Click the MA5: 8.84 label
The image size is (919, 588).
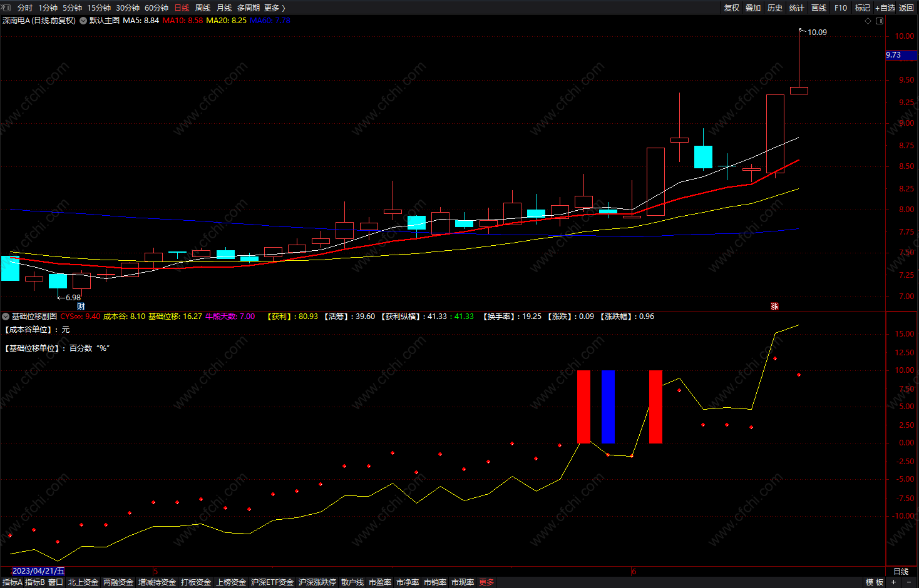[141, 21]
